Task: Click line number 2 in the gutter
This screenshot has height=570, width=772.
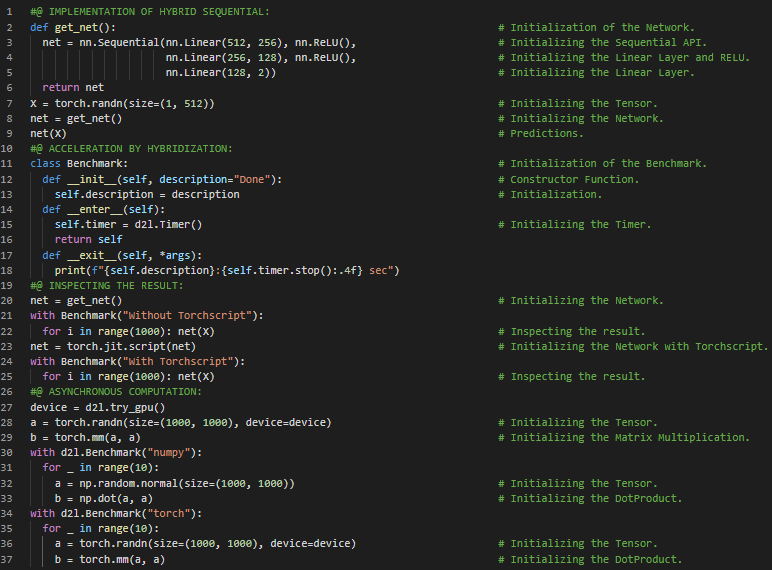Action: pyautogui.click(x=8, y=27)
